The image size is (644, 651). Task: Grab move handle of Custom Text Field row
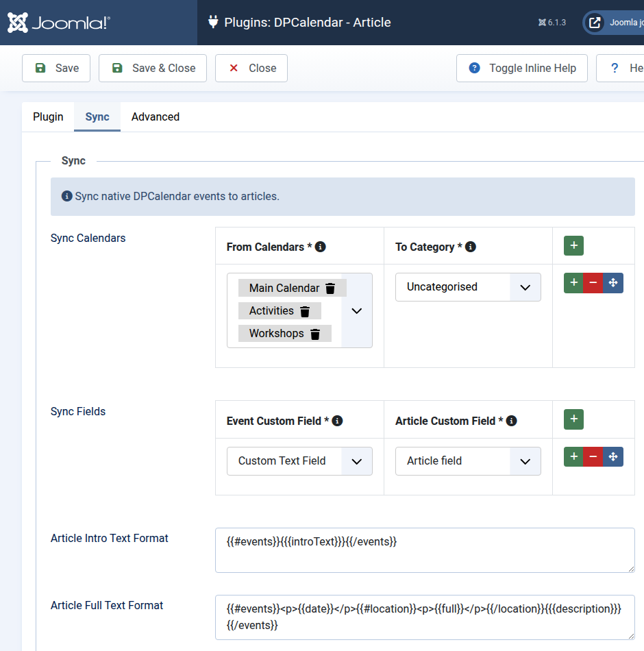[613, 456]
